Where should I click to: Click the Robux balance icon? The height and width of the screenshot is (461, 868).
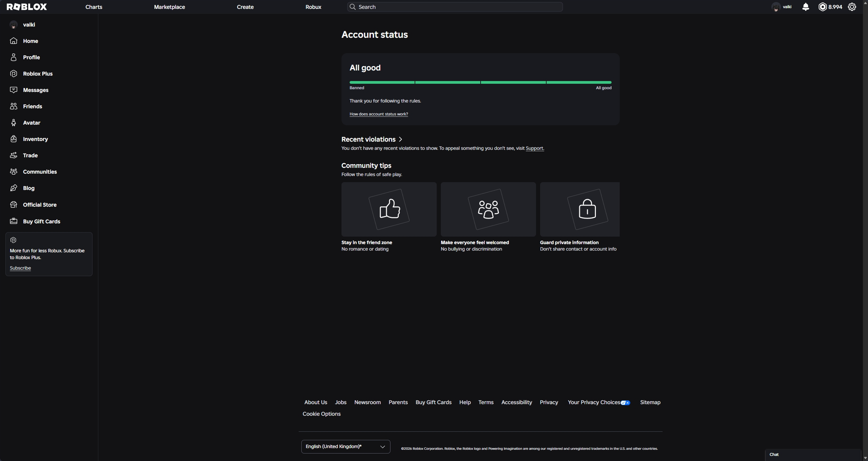(822, 7)
